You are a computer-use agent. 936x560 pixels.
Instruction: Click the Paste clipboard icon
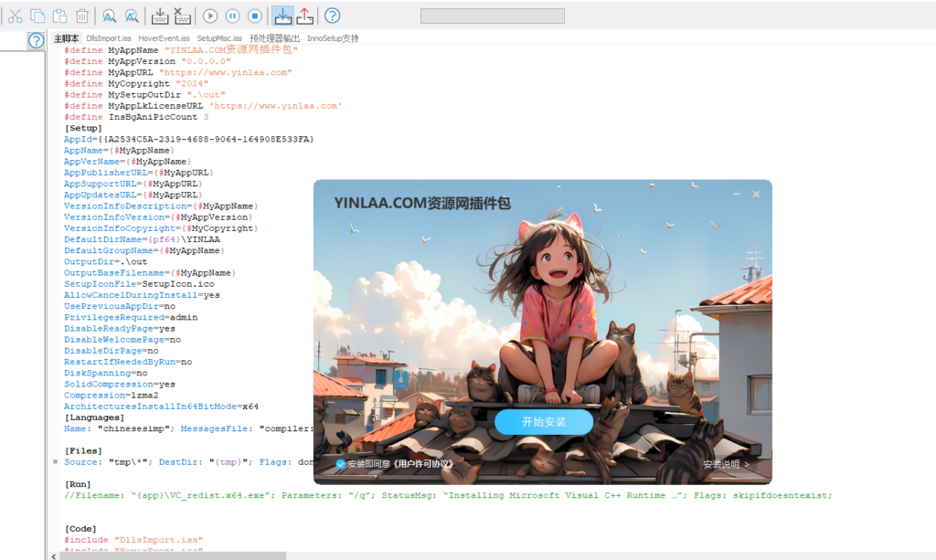pos(59,16)
